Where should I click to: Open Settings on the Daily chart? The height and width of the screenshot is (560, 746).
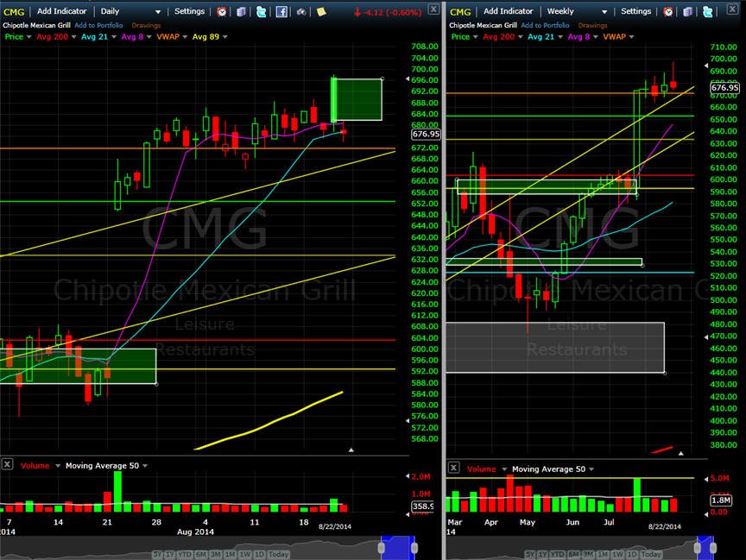click(x=189, y=11)
